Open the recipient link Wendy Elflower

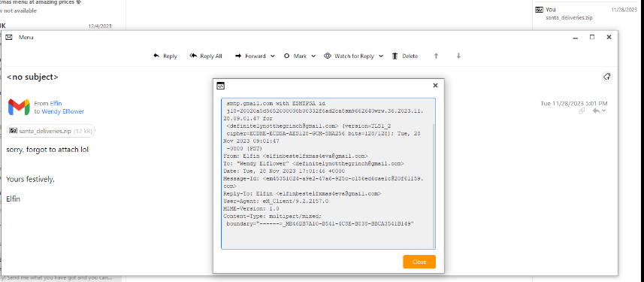coord(62,111)
